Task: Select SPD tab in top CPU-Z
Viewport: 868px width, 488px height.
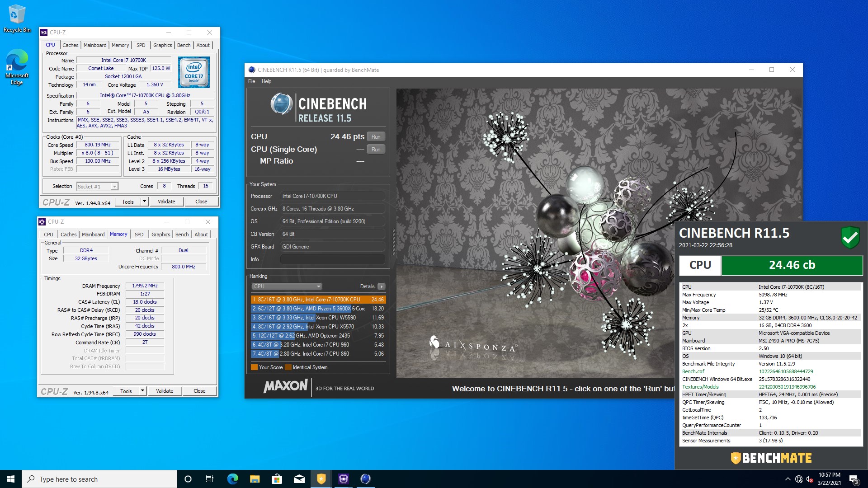Action: tap(141, 45)
